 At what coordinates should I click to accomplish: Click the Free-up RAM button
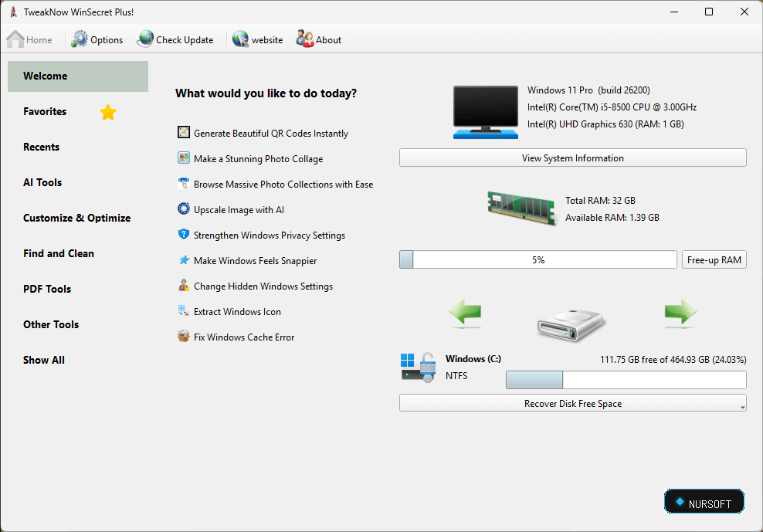click(x=714, y=260)
